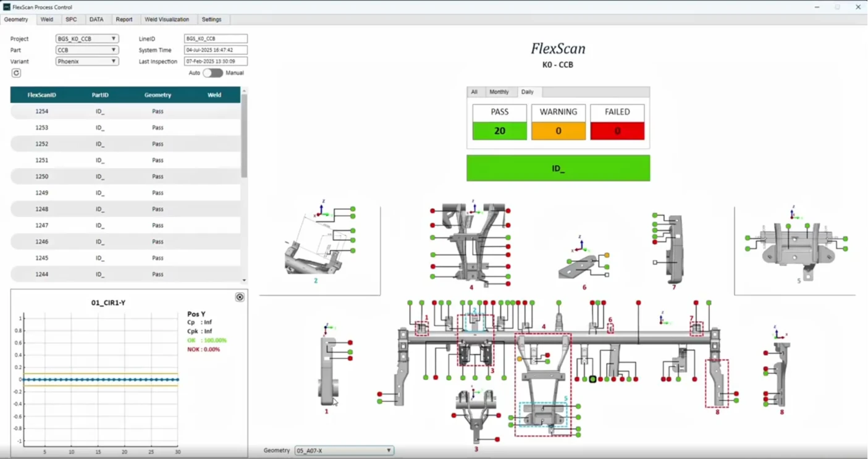Click the table's vertical scrollbar thumb
This screenshot has height=459, width=868.
coord(244,136)
